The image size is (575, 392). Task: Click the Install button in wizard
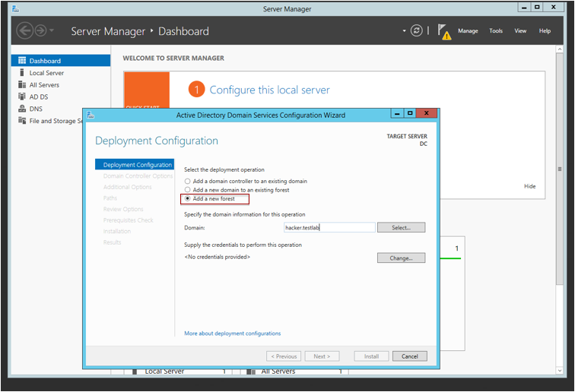[x=371, y=356]
